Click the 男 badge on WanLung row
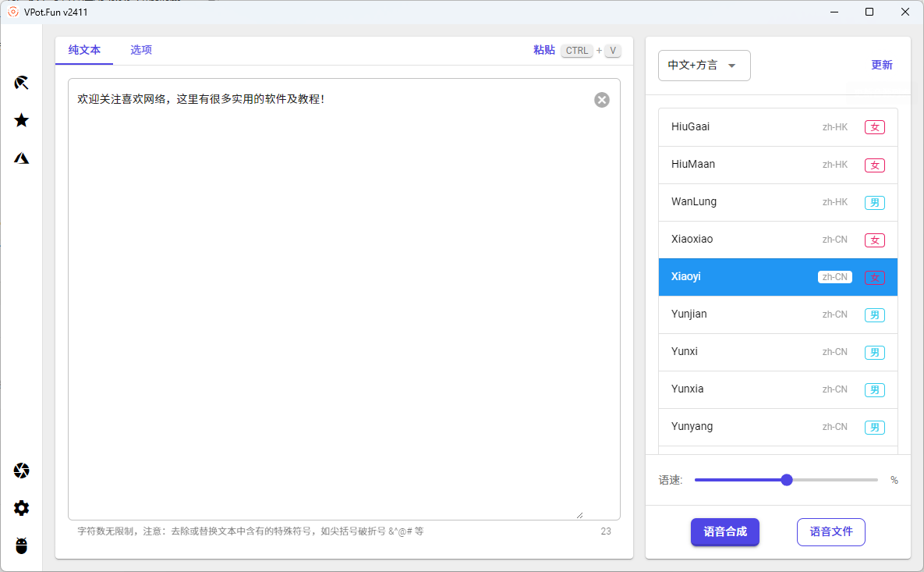 point(875,202)
